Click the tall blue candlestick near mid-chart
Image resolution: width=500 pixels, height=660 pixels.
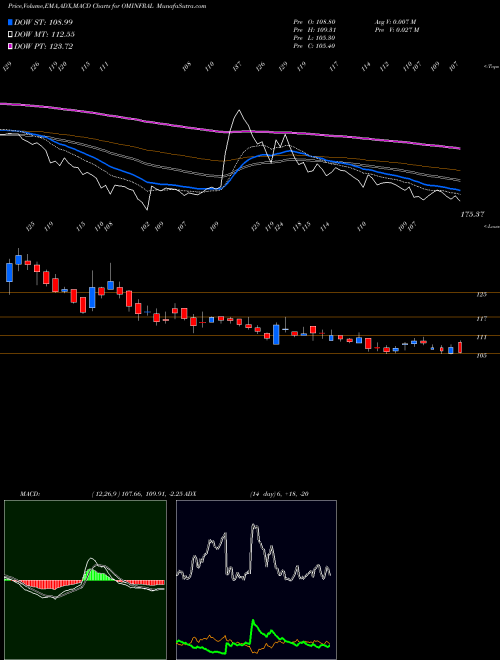tap(276, 335)
